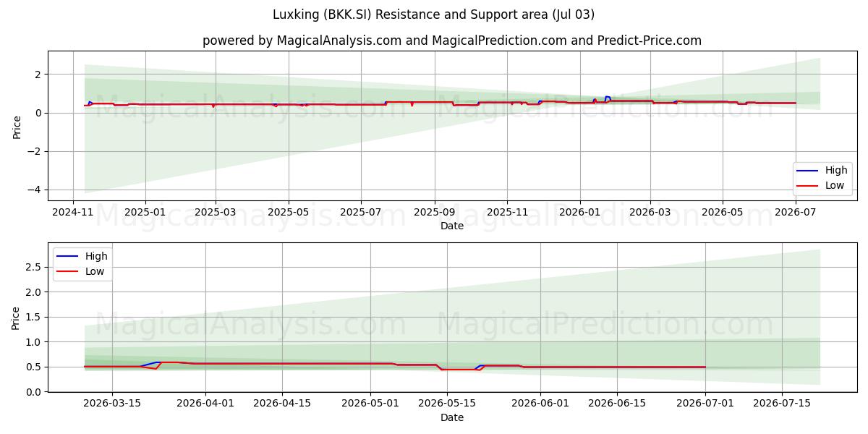Click the '2.5' price tick on lower chart
The height and width of the screenshot is (434, 868).
coord(35,267)
